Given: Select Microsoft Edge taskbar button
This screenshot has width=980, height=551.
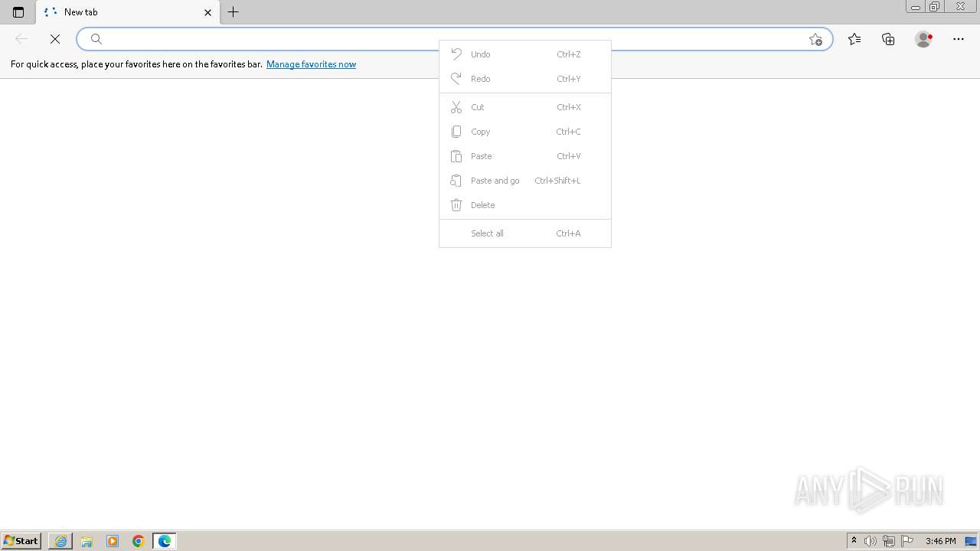Looking at the screenshot, I should pos(165,541).
